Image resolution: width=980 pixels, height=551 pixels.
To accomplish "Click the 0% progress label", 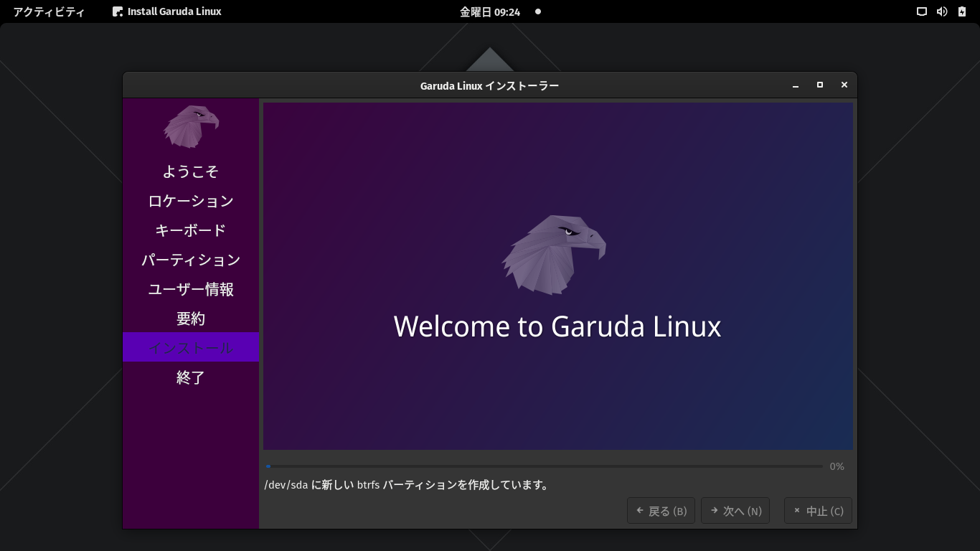I will [x=837, y=466].
